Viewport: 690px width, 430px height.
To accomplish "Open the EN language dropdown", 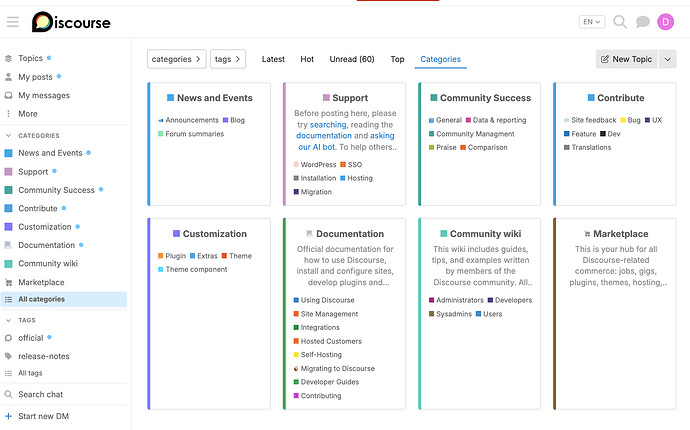I will click(x=592, y=22).
